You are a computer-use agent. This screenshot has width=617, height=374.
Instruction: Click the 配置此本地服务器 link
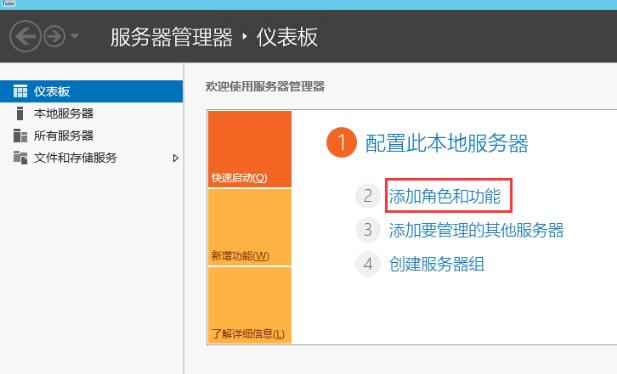point(447,143)
